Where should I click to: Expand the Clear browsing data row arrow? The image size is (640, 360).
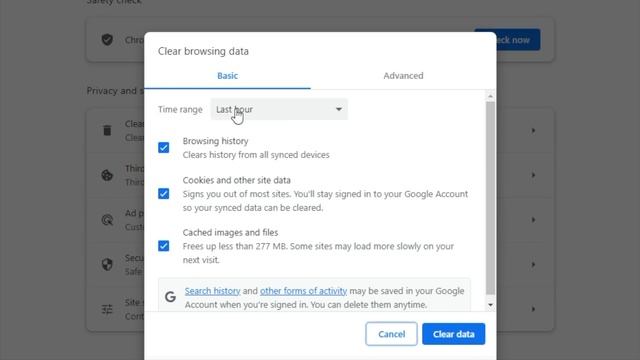coord(533,131)
